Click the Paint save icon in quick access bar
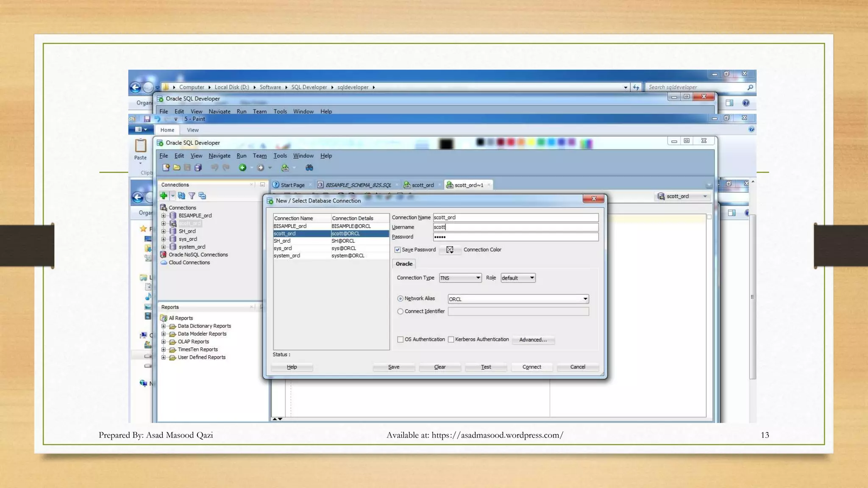The width and height of the screenshot is (868, 488). tap(147, 119)
